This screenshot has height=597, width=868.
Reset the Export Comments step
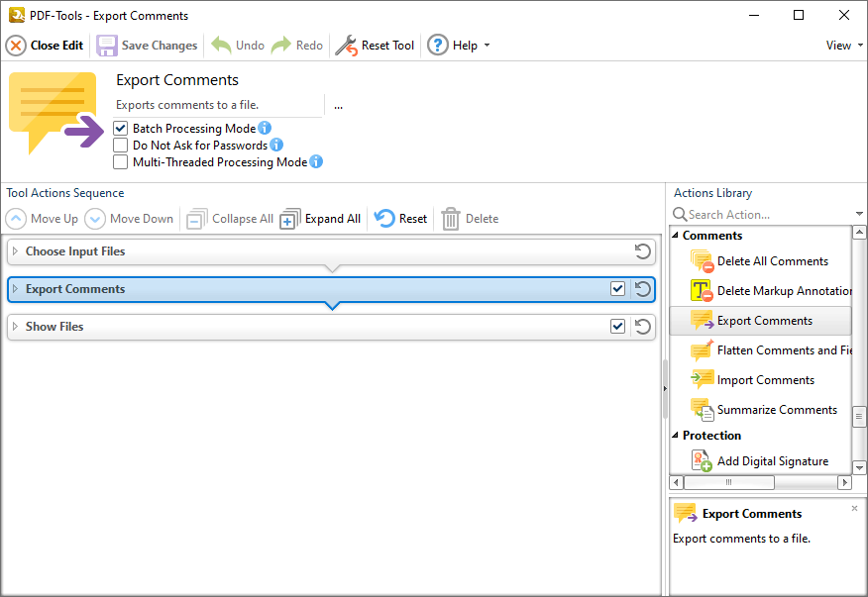pos(643,289)
